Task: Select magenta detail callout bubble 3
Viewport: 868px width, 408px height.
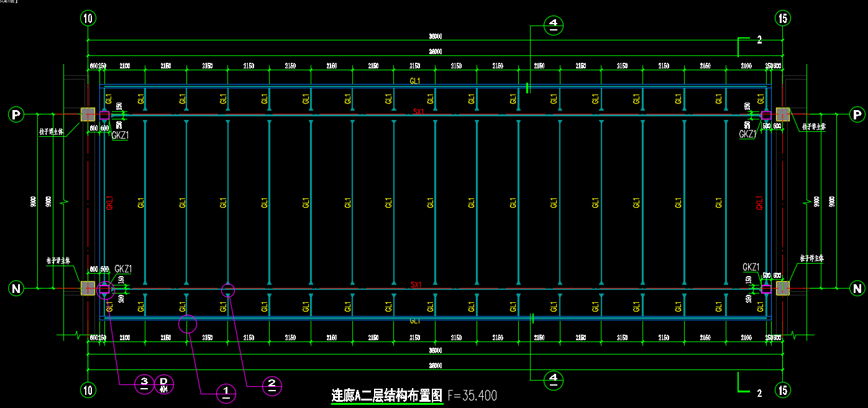Action: point(144,383)
